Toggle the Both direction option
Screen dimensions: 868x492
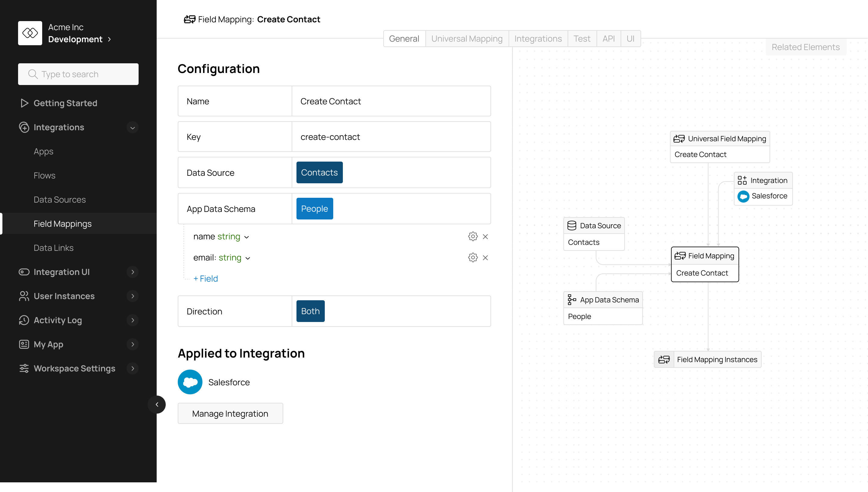coord(310,311)
